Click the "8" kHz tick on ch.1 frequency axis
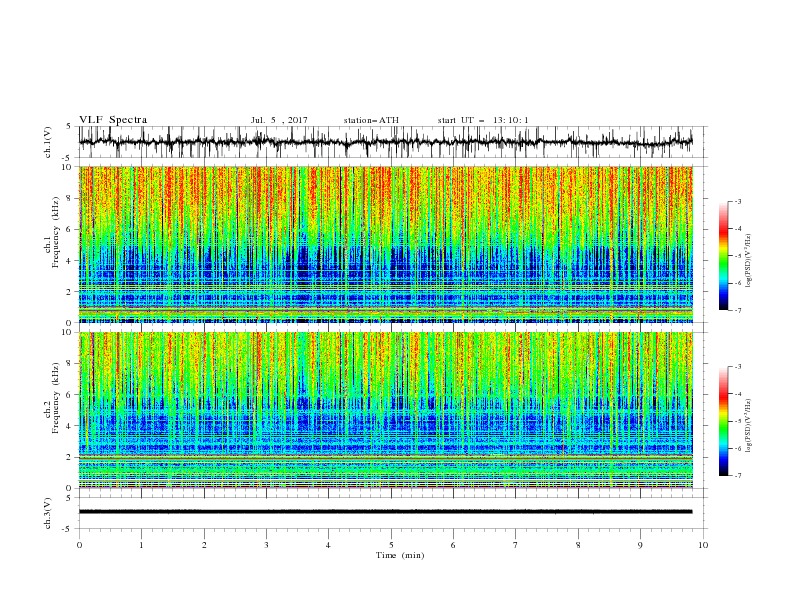Screen dimensions: 792x612 pyautogui.click(x=70, y=198)
